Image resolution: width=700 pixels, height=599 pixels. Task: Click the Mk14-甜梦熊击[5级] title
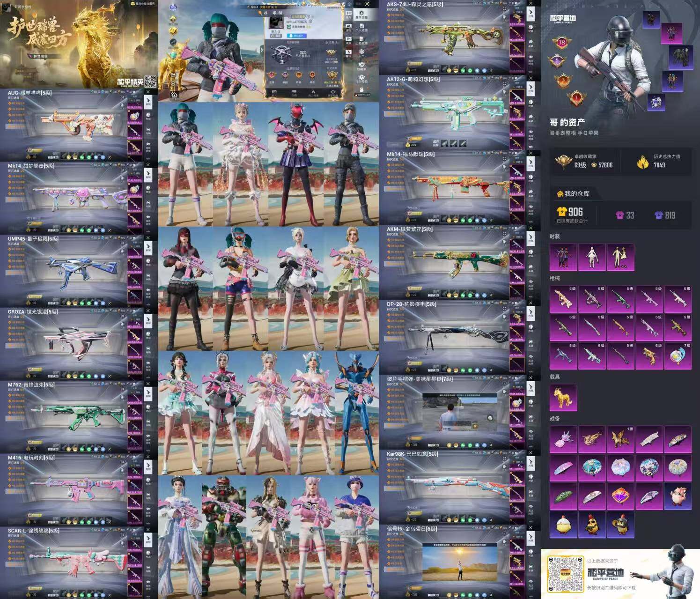31,166
